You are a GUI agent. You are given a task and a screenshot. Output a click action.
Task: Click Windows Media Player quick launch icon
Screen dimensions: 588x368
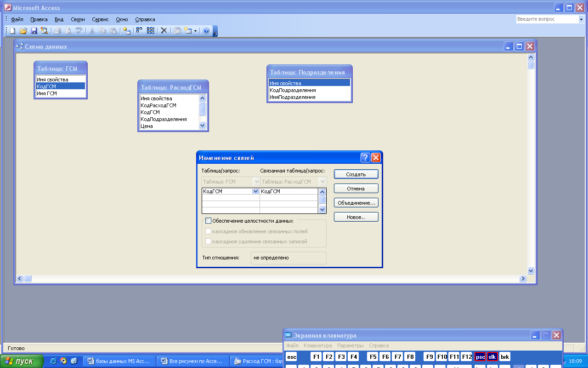point(63,361)
